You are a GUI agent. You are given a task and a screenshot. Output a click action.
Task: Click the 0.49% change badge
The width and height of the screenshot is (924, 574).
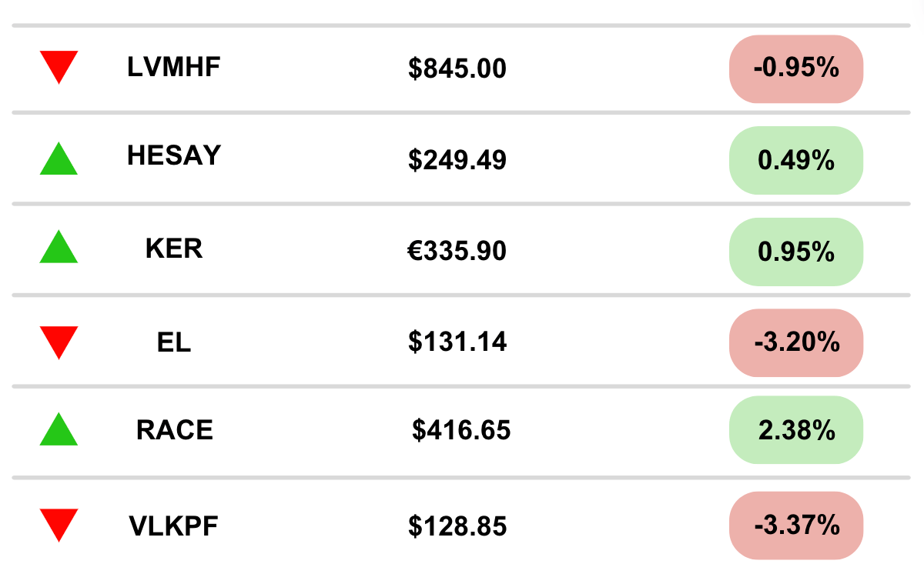pyautogui.click(x=796, y=160)
